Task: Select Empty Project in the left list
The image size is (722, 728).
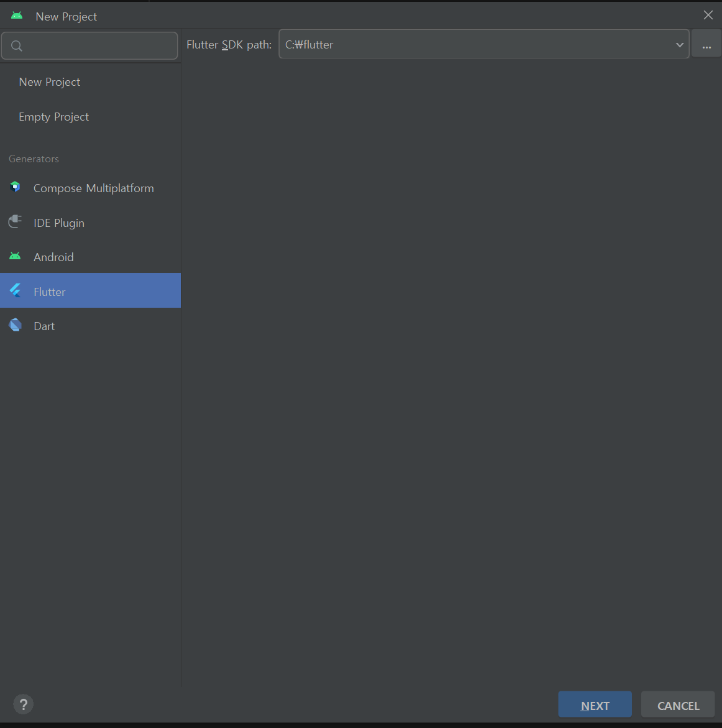Action: (54, 117)
